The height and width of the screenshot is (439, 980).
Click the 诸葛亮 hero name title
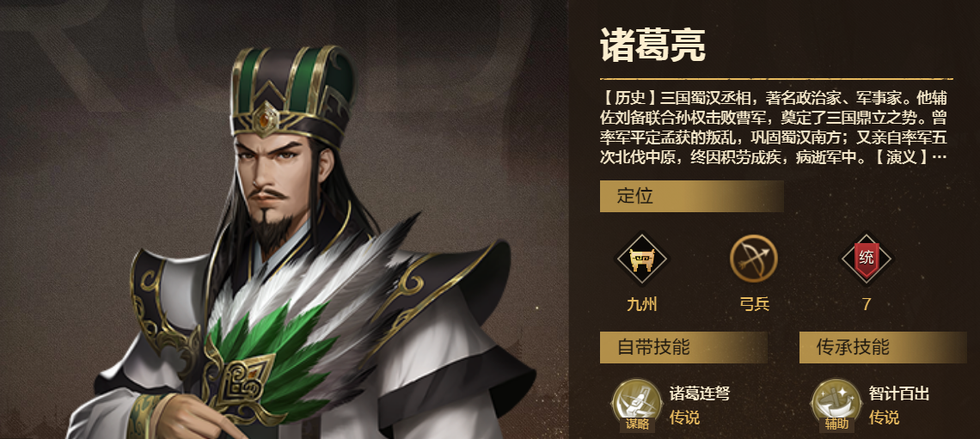click(652, 45)
